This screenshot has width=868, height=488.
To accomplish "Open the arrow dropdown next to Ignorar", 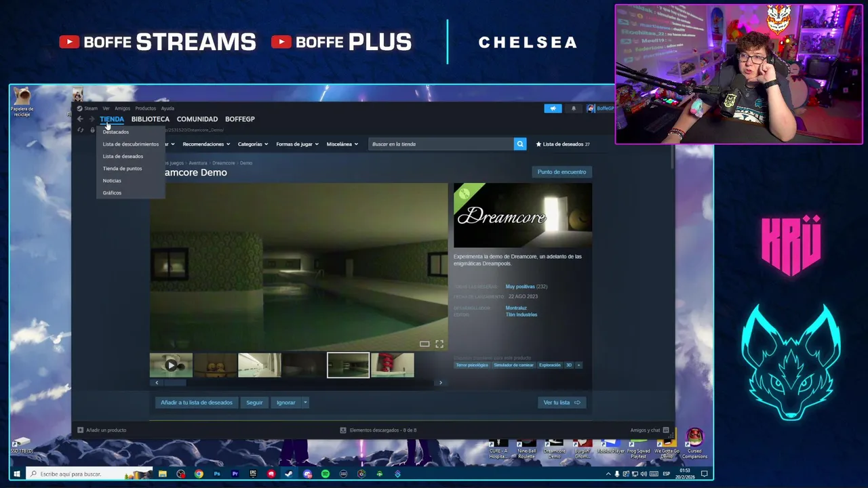I will [x=305, y=403].
